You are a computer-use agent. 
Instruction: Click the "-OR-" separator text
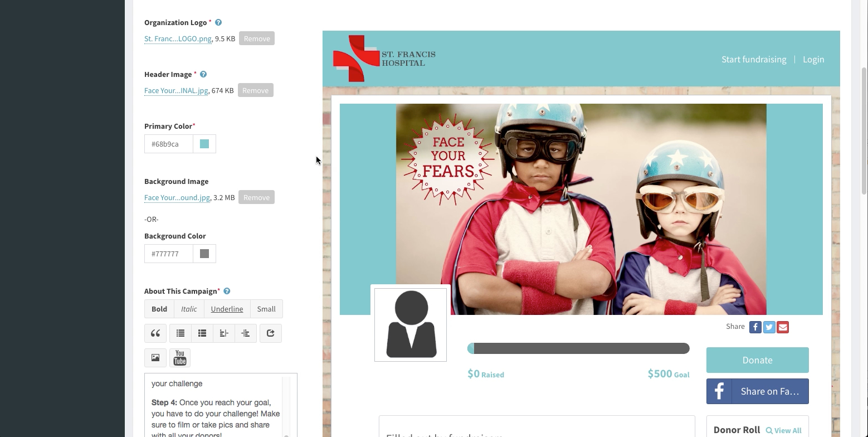[x=152, y=219]
